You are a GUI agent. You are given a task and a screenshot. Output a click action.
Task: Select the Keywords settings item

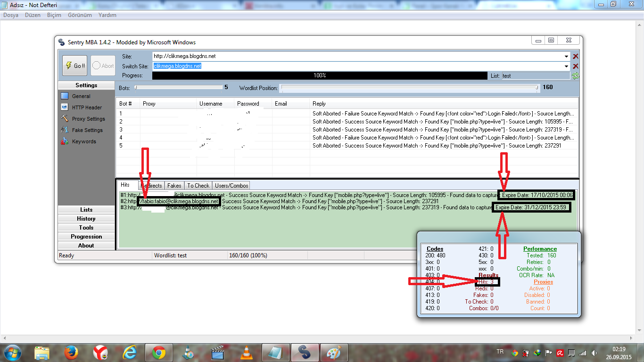point(83,141)
